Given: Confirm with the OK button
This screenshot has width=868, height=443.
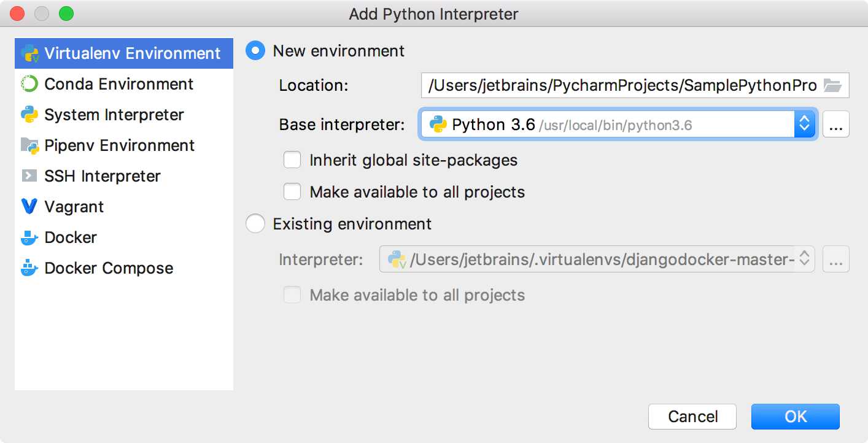Looking at the screenshot, I should pos(796,417).
